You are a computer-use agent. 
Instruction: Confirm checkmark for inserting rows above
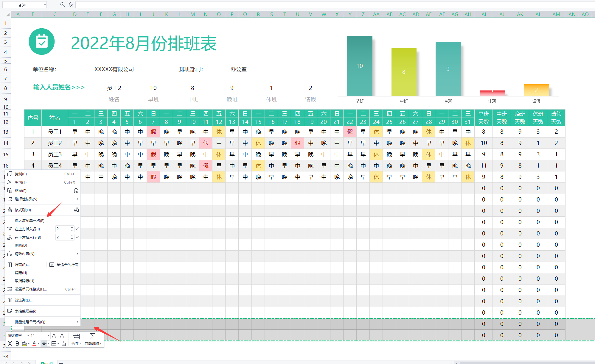77,229
